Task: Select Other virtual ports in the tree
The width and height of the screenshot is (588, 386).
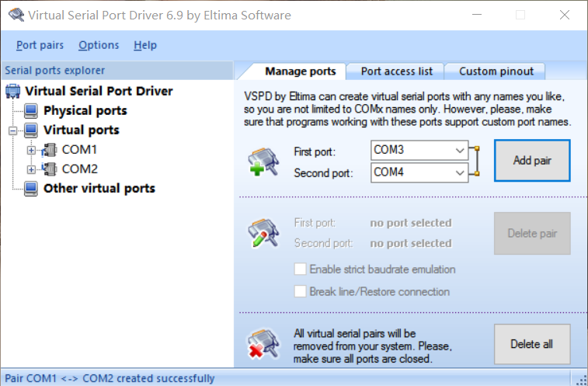Action: (x=99, y=188)
